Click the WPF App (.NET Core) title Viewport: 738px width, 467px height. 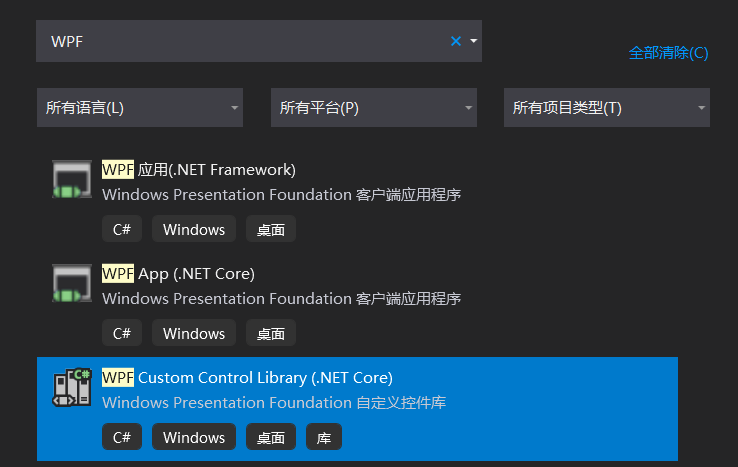pos(178,274)
